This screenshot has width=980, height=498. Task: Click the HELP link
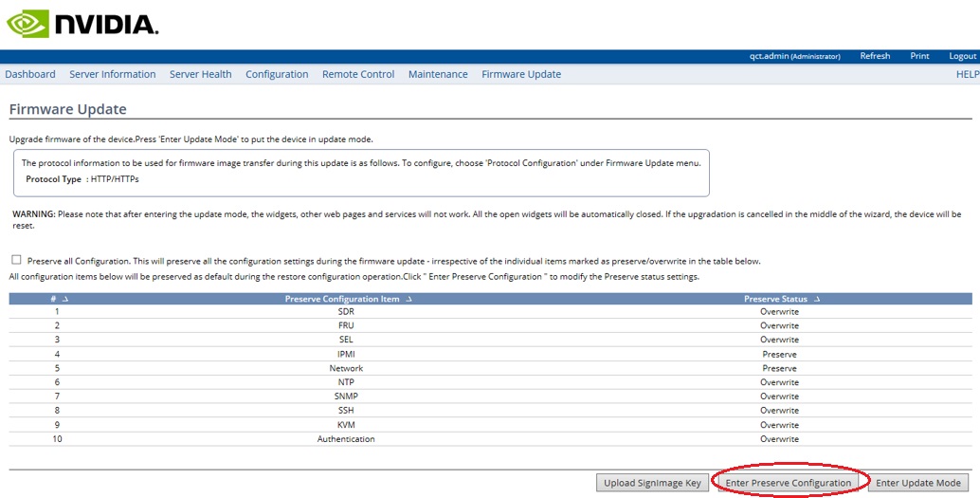point(967,74)
